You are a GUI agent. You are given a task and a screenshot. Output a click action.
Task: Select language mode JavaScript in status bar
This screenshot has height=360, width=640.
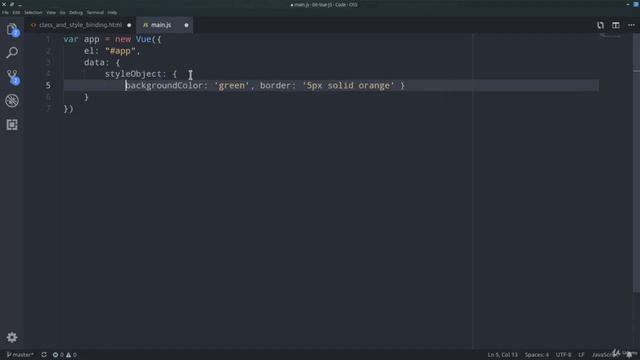[604, 355]
